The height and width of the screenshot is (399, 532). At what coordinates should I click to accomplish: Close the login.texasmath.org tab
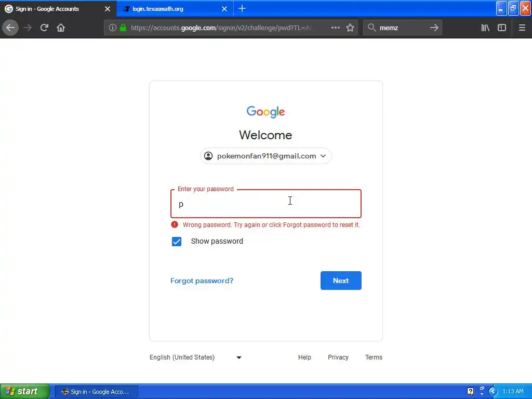(x=224, y=9)
